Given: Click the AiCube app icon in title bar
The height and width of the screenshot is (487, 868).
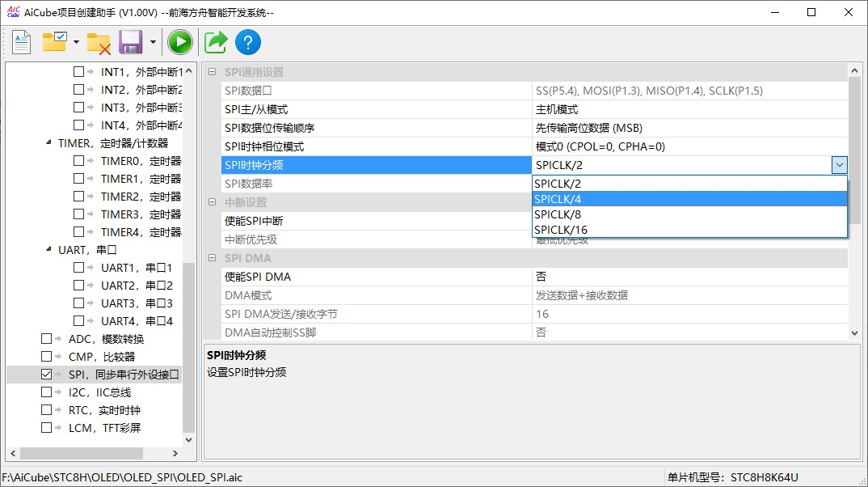Looking at the screenshot, I should [x=13, y=11].
